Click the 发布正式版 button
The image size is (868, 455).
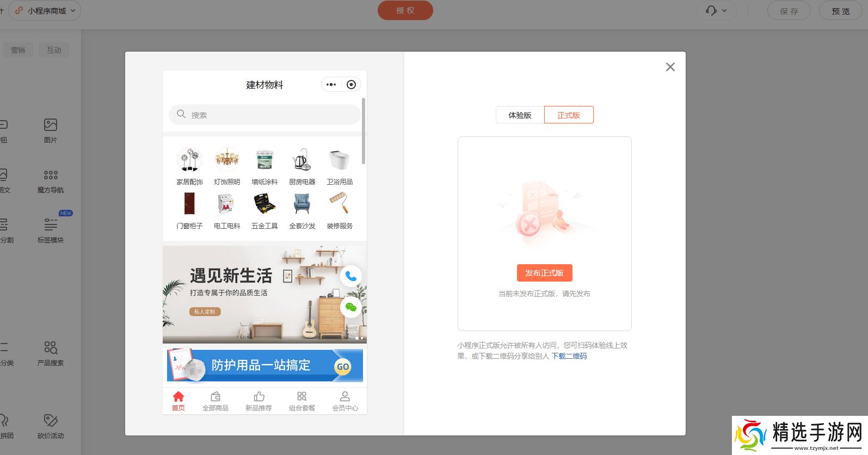coord(544,273)
